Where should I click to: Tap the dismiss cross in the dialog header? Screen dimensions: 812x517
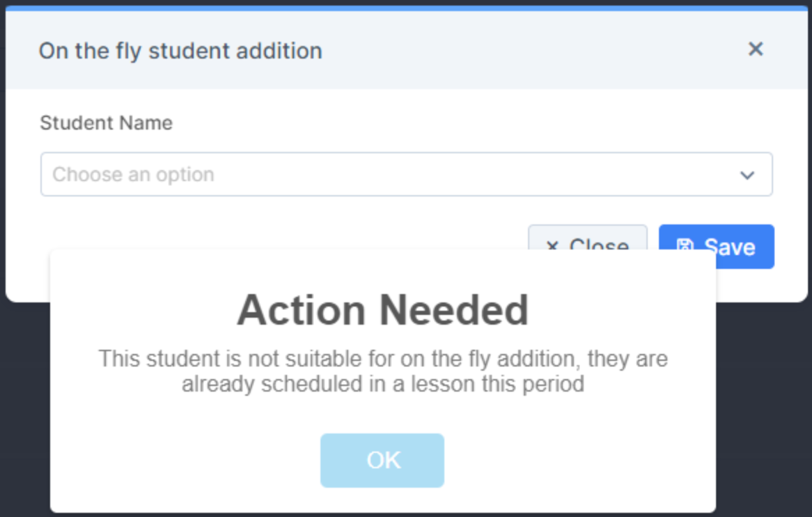[x=756, y=49]
